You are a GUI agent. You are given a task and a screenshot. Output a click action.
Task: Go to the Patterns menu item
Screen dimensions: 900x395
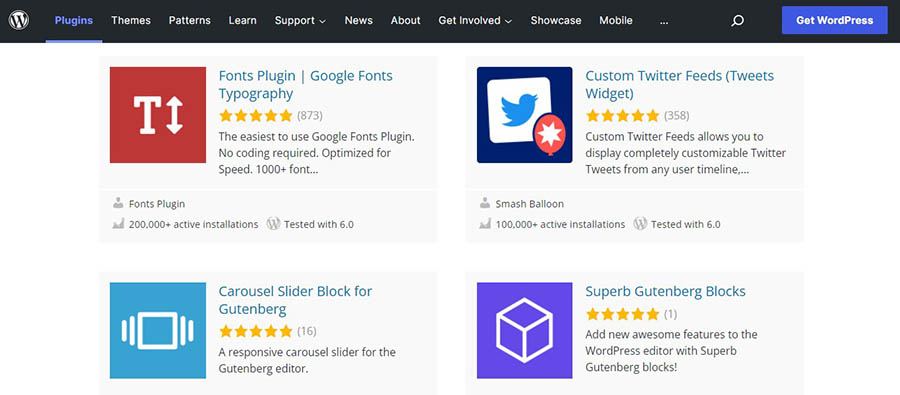pos(189,21)
